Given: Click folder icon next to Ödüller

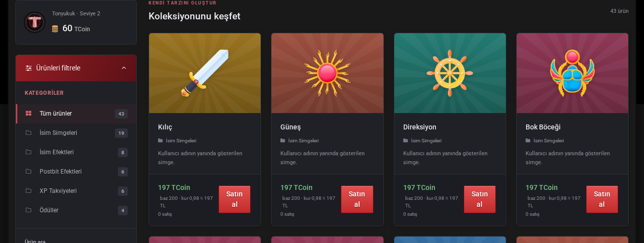Looking at the screenshot, I should click(x=29, y=210).
